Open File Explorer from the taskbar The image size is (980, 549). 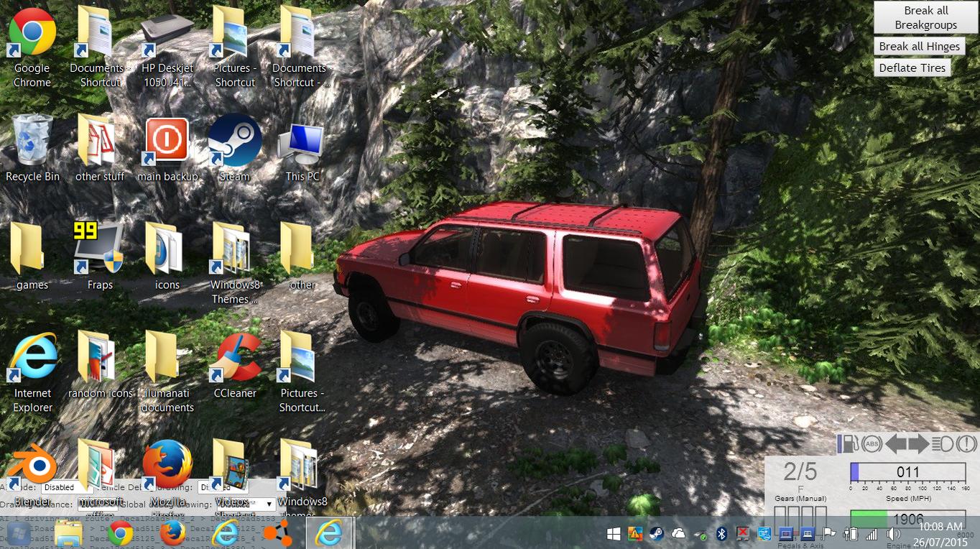pyautogui.click(x=69, y=533)
